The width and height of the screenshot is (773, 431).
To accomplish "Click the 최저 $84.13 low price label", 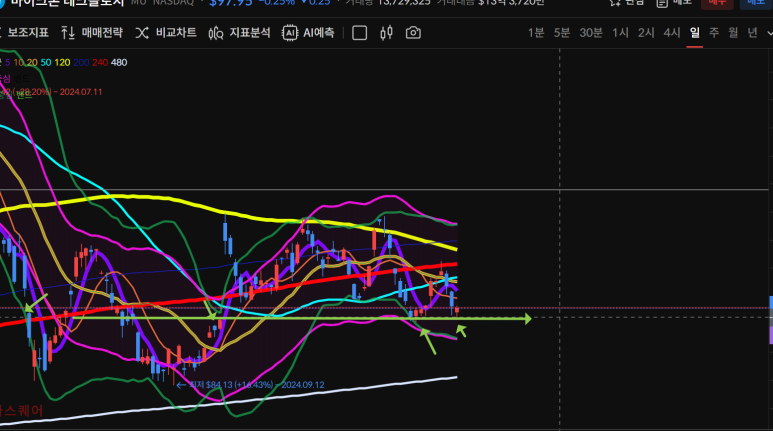I will pyautogui.click(x=250, y=385).
